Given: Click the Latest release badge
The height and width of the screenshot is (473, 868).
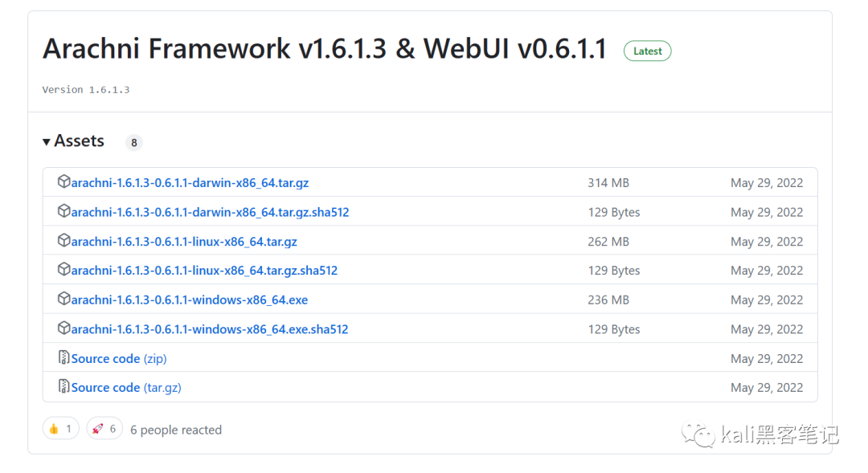Looking at the screenshot, I should coord(647,51).
